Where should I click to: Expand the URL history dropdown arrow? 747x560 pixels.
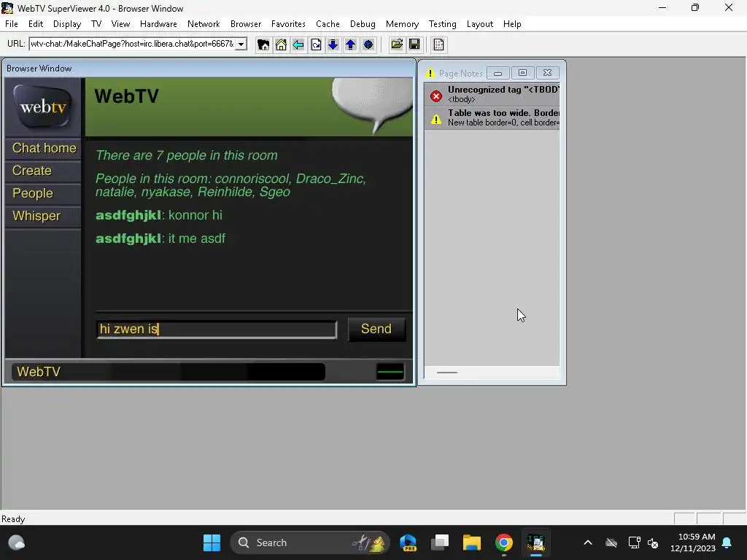click(241, 44)
